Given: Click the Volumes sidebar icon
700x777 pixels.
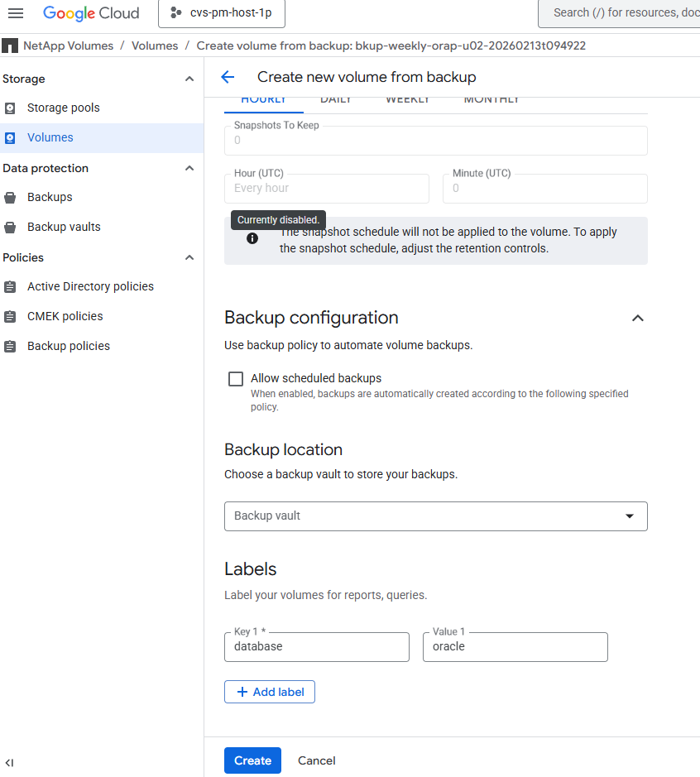Looking at the screenshot, I should [12, 137].
